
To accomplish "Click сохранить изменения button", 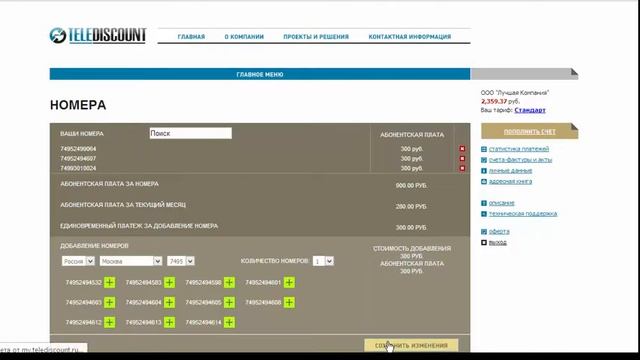I will (x=411, y=345).
